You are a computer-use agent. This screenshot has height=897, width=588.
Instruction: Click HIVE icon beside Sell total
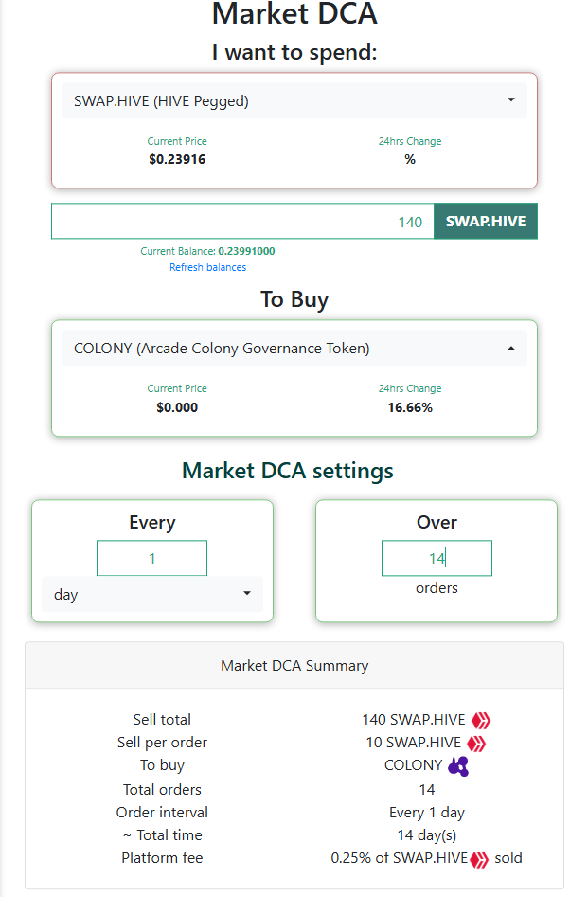tap(482, 720)
